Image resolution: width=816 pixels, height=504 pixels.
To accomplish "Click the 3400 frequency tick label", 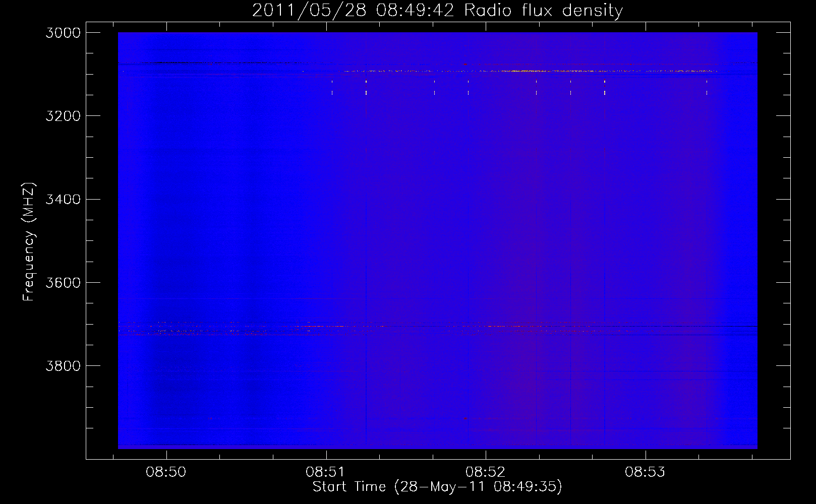I will click(x=63, y=199).
